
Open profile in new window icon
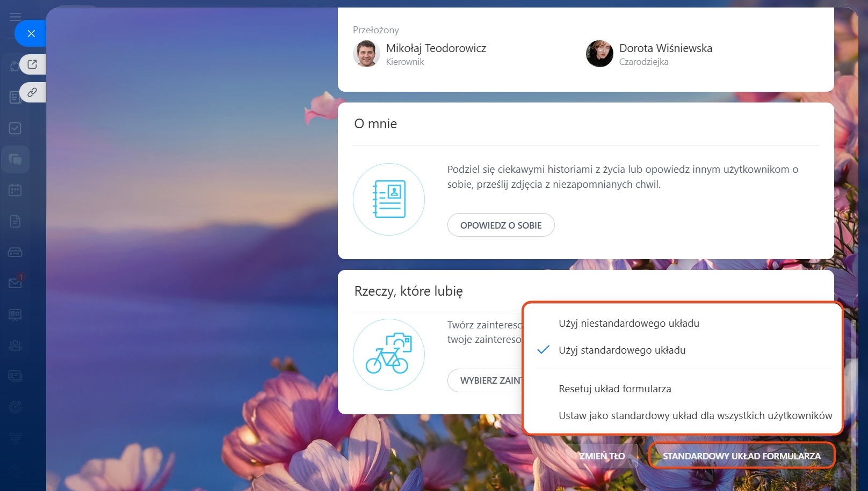[32, 64]
